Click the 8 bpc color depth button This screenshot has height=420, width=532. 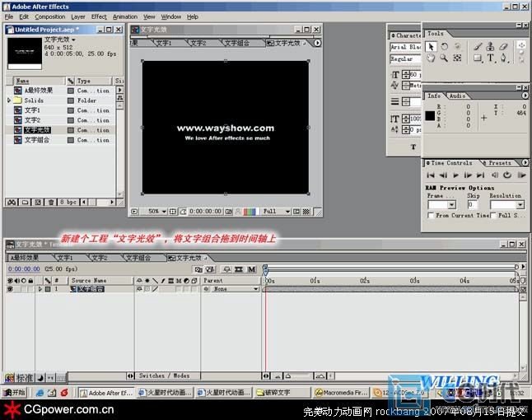[x=68, y=203]
